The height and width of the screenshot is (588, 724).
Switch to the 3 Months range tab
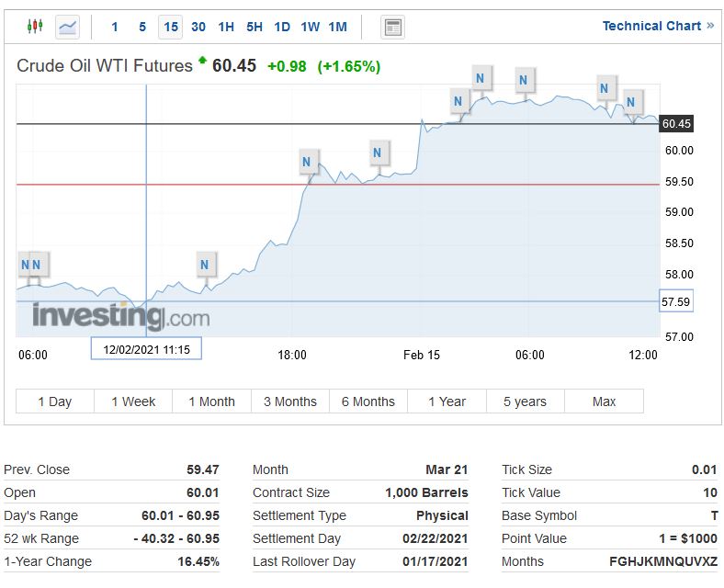click(x=289, y=401)
